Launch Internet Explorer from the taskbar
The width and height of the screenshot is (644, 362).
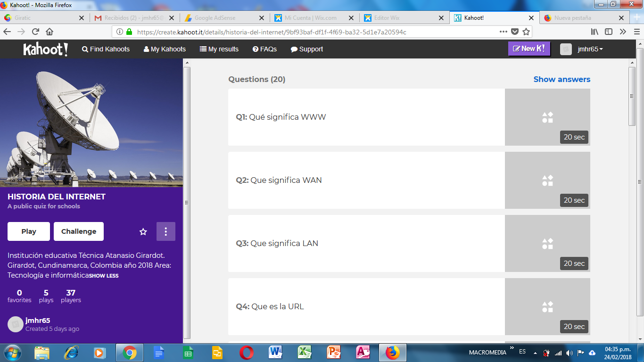71,353
